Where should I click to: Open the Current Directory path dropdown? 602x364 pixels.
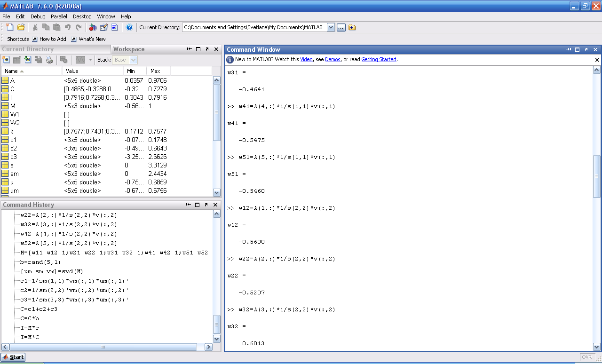click(331, 27)
